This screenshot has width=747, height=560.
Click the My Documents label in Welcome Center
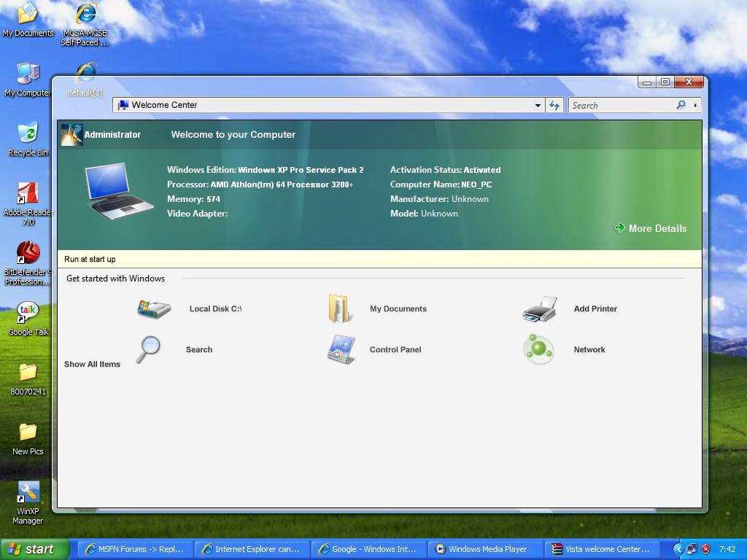tap(398, 308)
